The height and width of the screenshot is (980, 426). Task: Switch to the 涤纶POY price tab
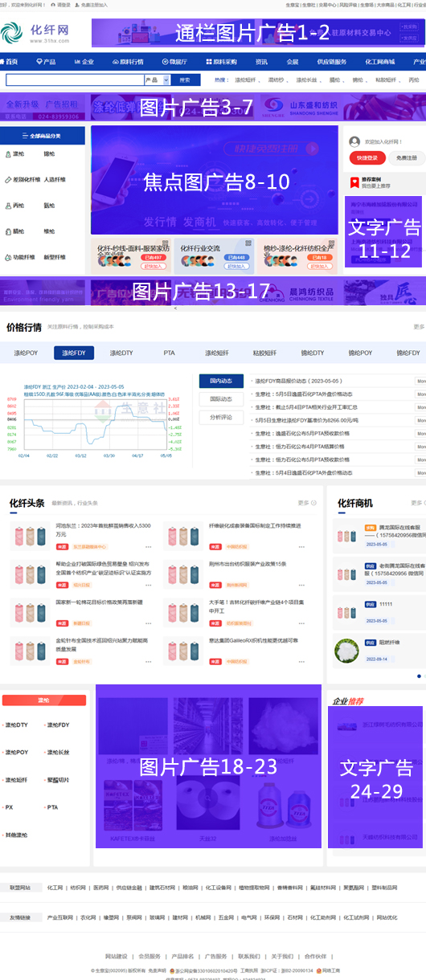click(26, 353)
